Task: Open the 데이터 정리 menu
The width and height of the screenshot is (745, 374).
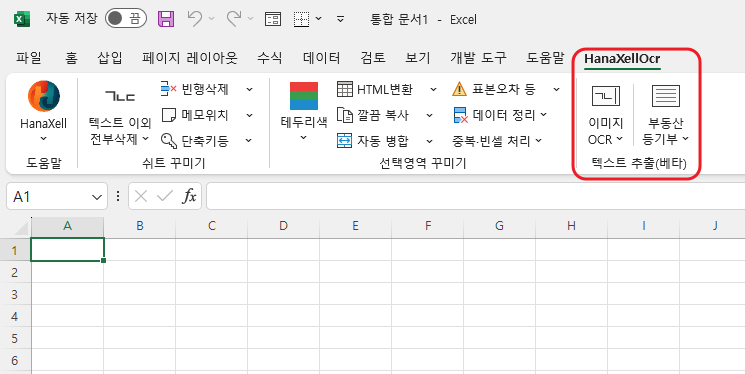Action: 499,115
